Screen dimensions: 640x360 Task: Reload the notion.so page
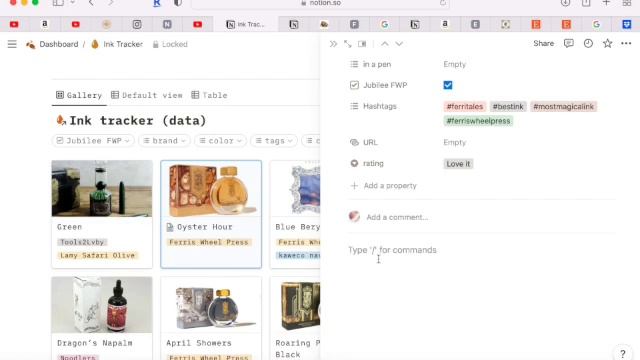pos(442,2)
